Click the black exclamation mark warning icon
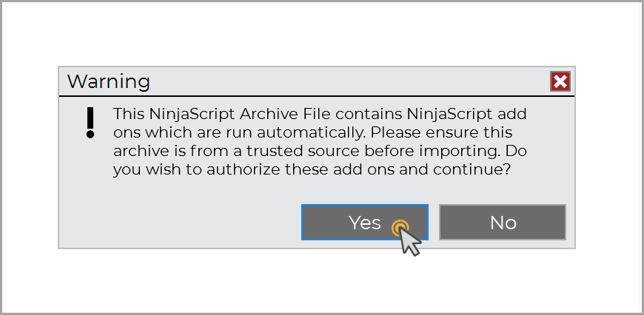Viewport: 644px width, 315px height. click(90, 122)
